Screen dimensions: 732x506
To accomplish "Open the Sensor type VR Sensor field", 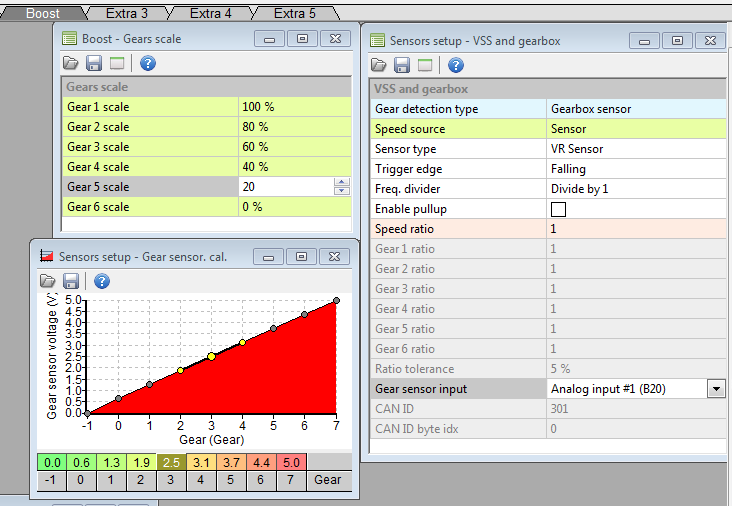I will (x=634, y=149).
